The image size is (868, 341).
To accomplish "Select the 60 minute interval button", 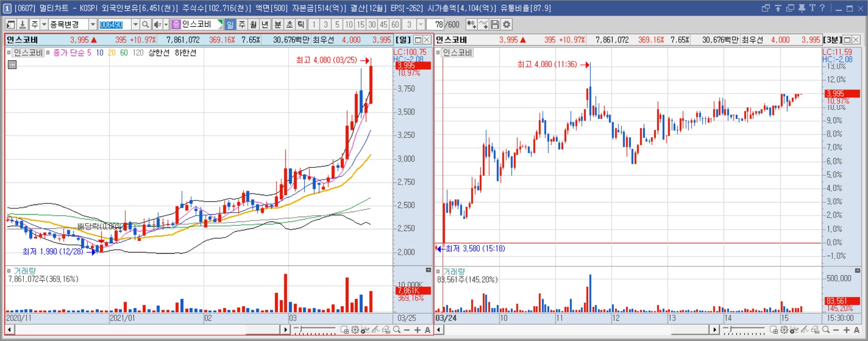I will pyautogui.click(x=395, y=24).
